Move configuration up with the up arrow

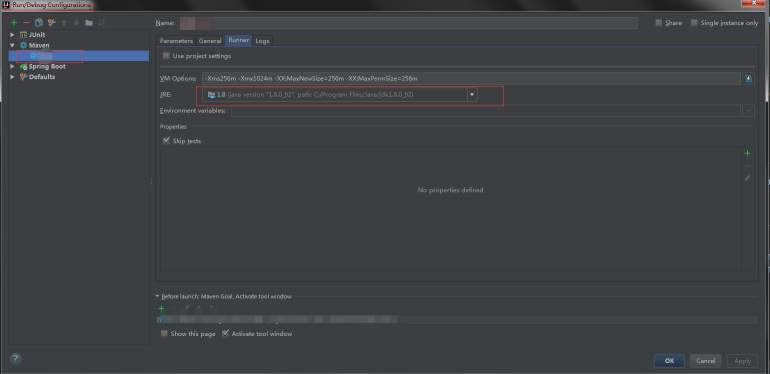[x=64, y=23]
